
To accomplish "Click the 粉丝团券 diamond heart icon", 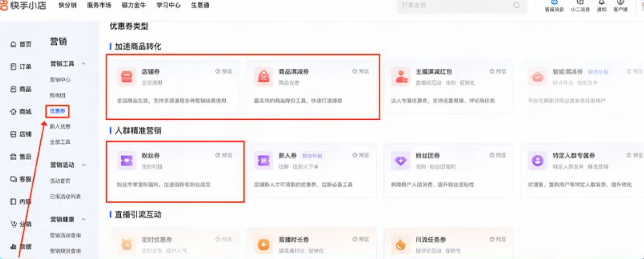I will [x=400, y=160].
